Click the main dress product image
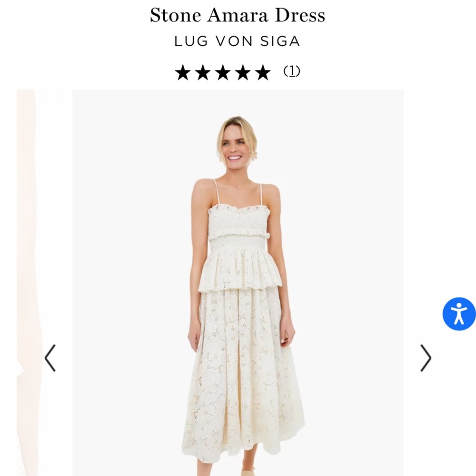 tap(238, 286)
